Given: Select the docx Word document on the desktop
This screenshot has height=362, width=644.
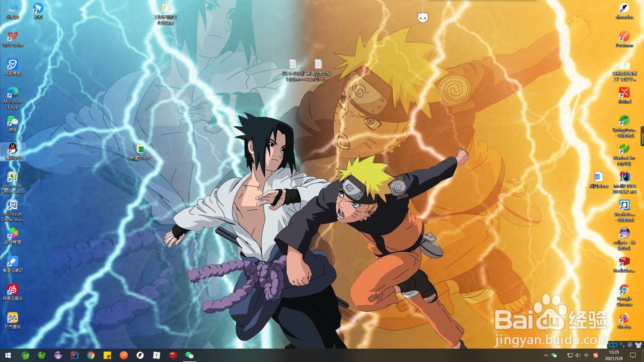Looking at the screenshot, I should (599, 180).
